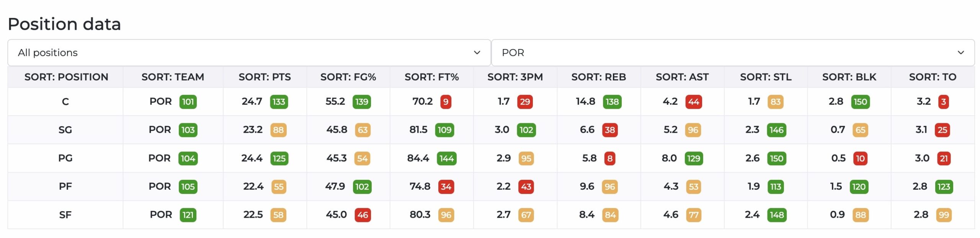
Task: Sort table by POSITION column
Action: [x=66, y=77]
